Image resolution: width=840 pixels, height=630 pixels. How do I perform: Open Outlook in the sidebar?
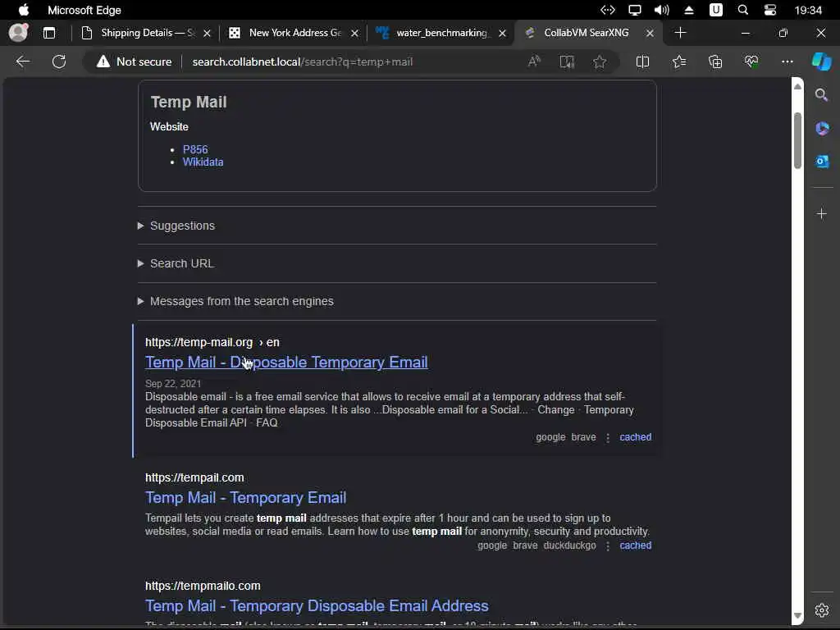click(x=822, y=162)
